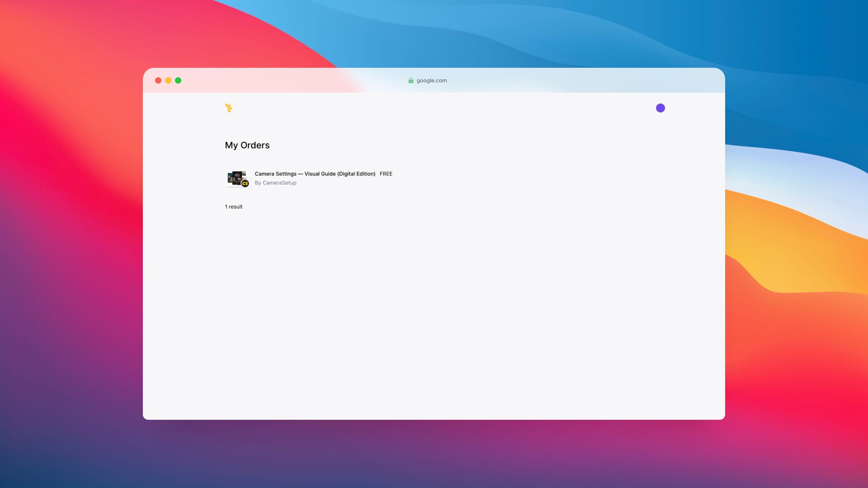Click the green padlock icon in address bar

(x=411, y=80)
